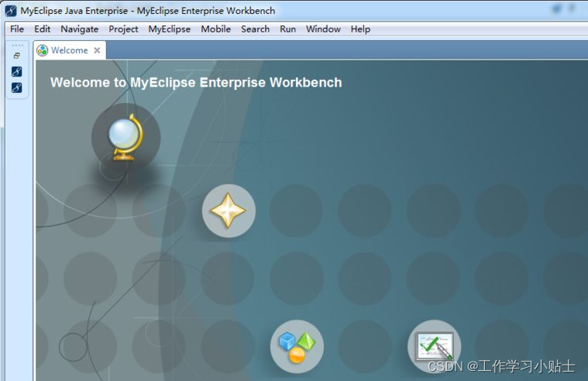Open the Run menu

pos(287,29)
